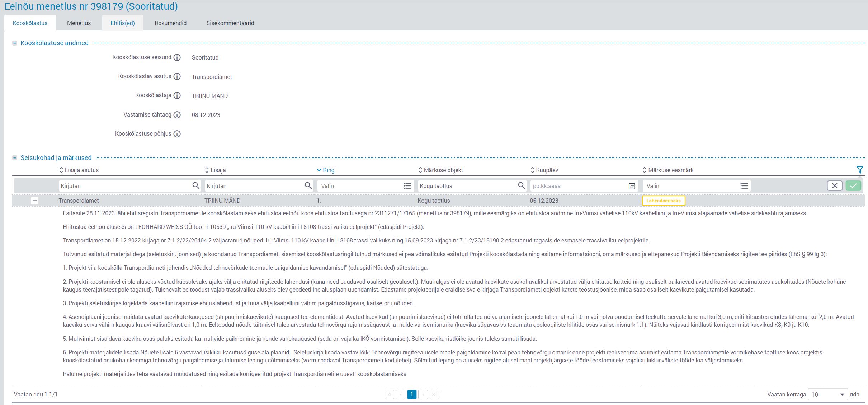Screen dimensions: 868x405
Task: Open info icon next to Kooskõlastav asutus
Action: point(177,76)
